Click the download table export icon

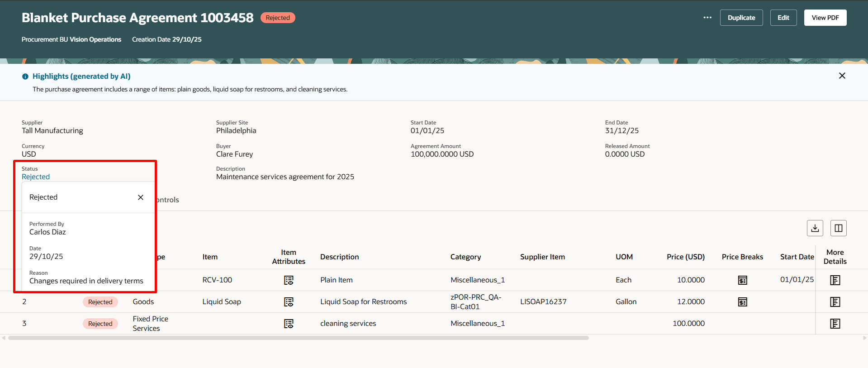tap(815, 228)
